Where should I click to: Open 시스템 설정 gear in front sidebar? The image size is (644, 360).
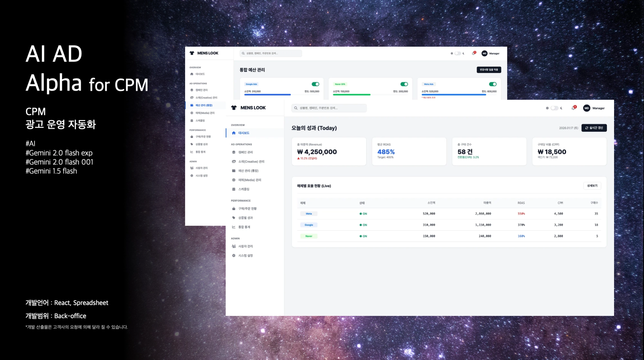point(234,255)
